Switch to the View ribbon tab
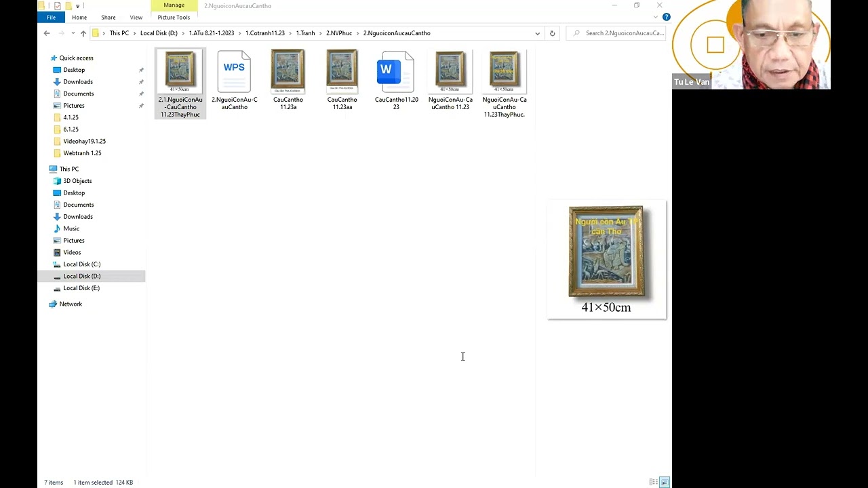The image size is (868, 488). coord(136,17)
